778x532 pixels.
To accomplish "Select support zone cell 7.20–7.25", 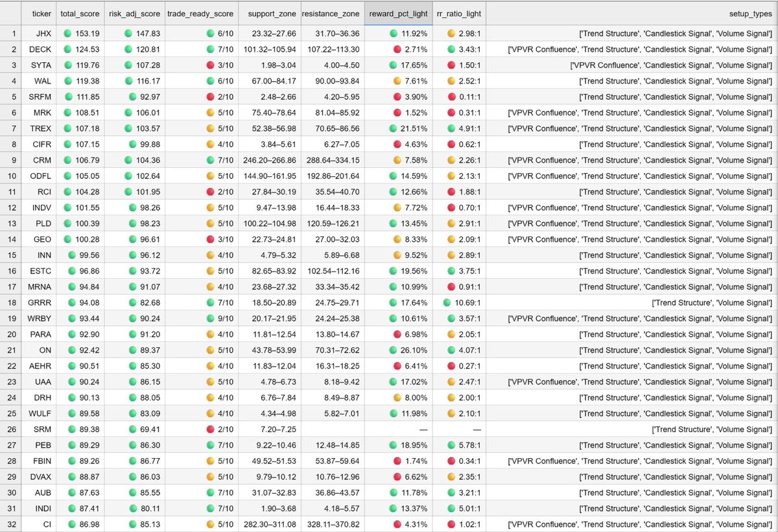I will tap(269, 429).
